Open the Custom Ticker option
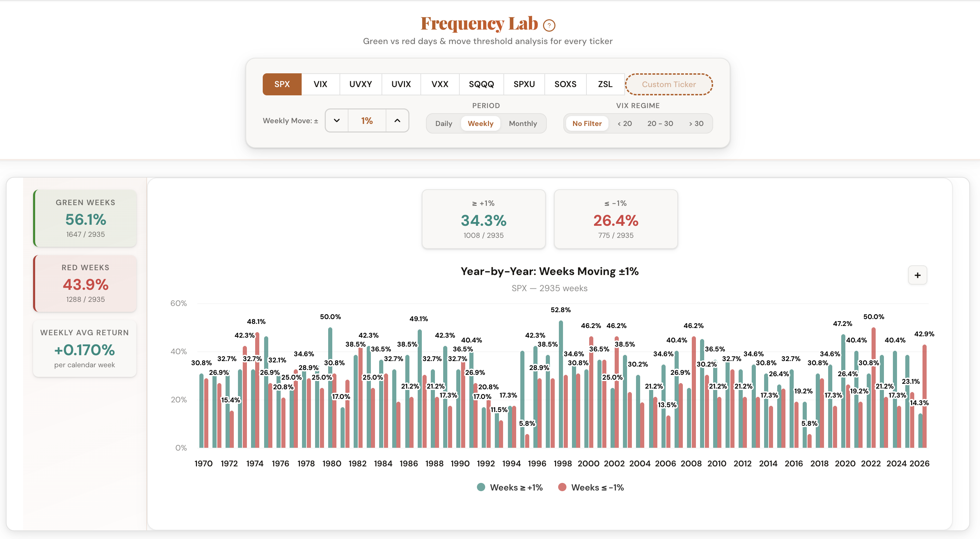980x539 pixels. tap(668, 84)
